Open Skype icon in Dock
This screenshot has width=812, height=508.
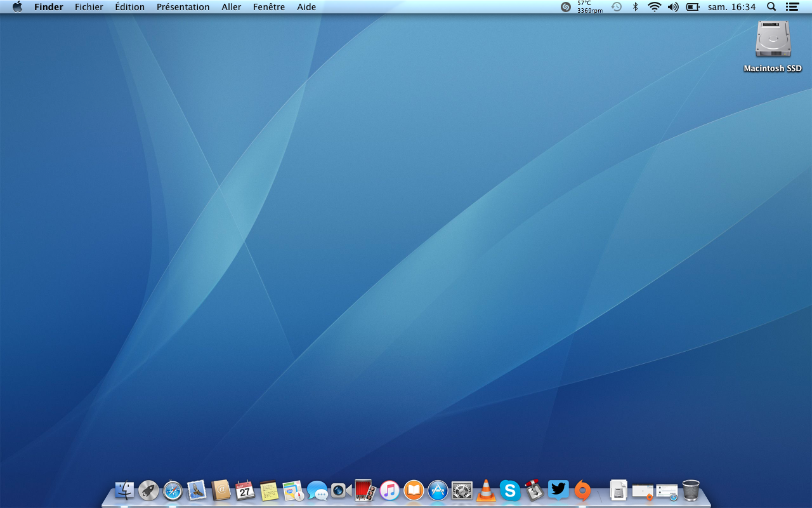point(510,490)
